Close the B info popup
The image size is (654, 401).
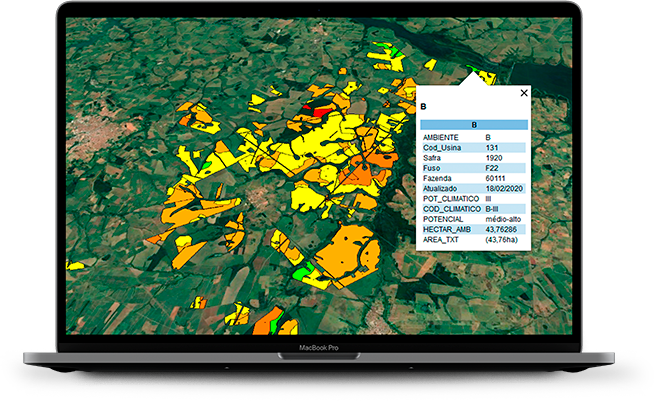click(524, 93)
